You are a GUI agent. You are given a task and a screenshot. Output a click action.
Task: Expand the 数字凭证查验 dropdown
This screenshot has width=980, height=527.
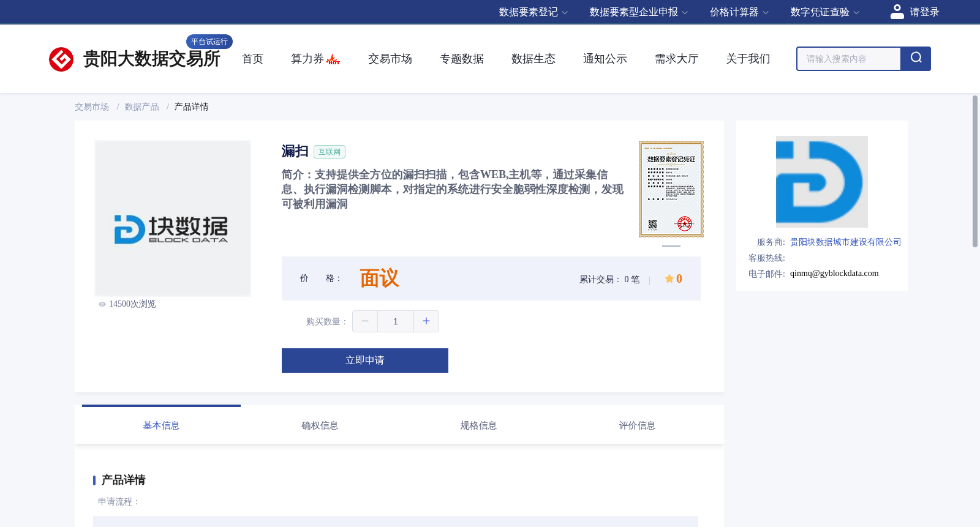(x=825, y=12)
